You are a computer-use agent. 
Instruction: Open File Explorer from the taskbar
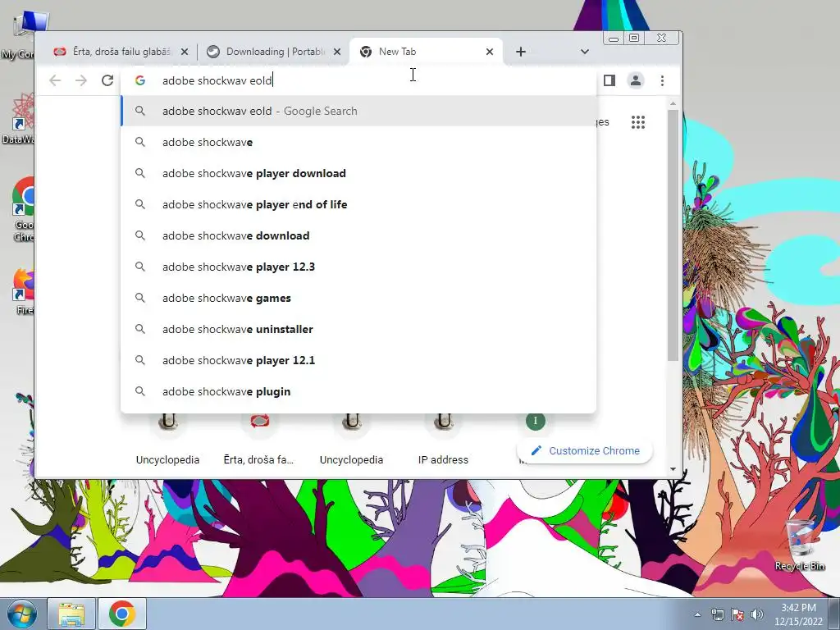point(71,614)
